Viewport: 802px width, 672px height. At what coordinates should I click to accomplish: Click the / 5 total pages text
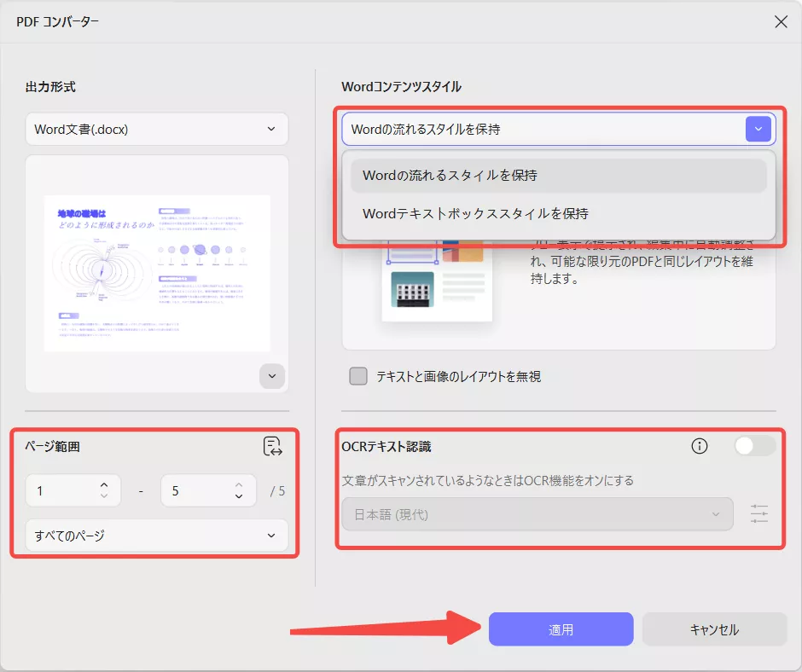[278, 491]
